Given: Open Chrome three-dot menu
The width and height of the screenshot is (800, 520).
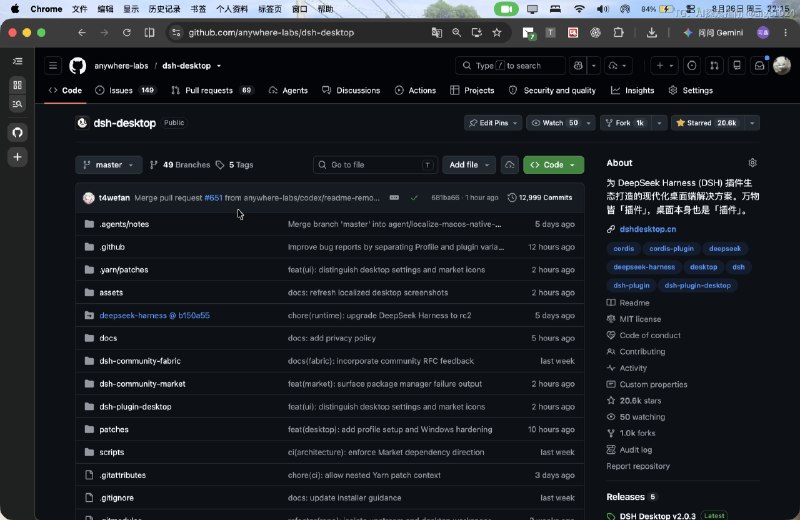Looking at the screenshot, I should click(x=786, y=33).
